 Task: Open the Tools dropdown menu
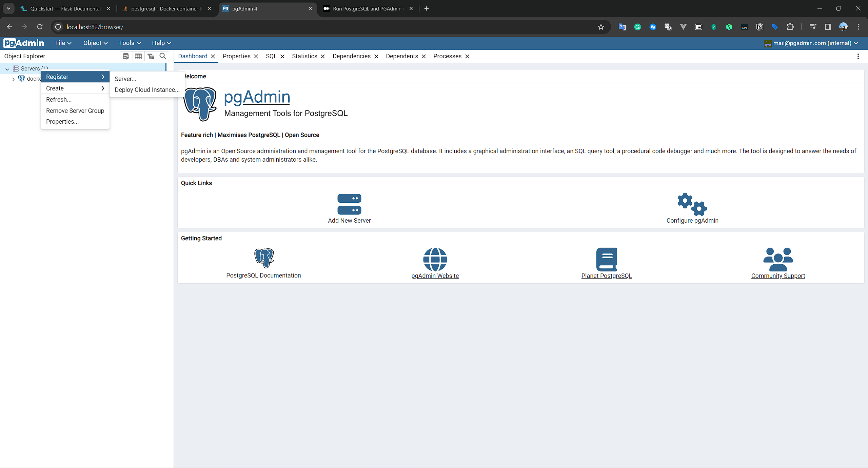[x=130, y=43]
